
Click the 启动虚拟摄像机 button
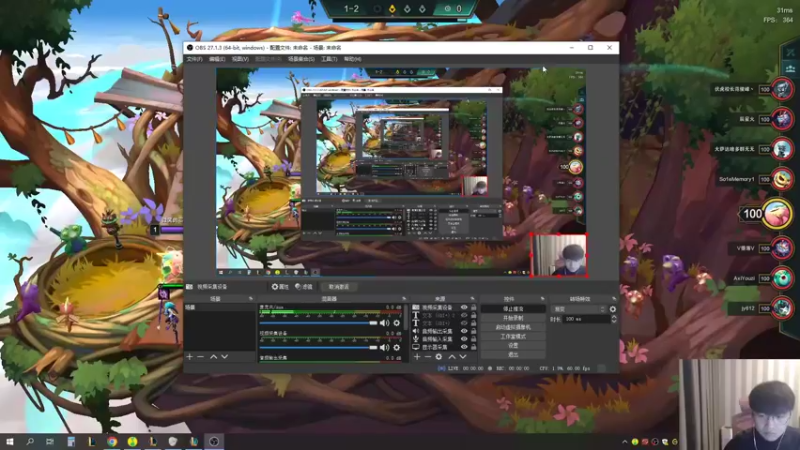pos(513,327)
